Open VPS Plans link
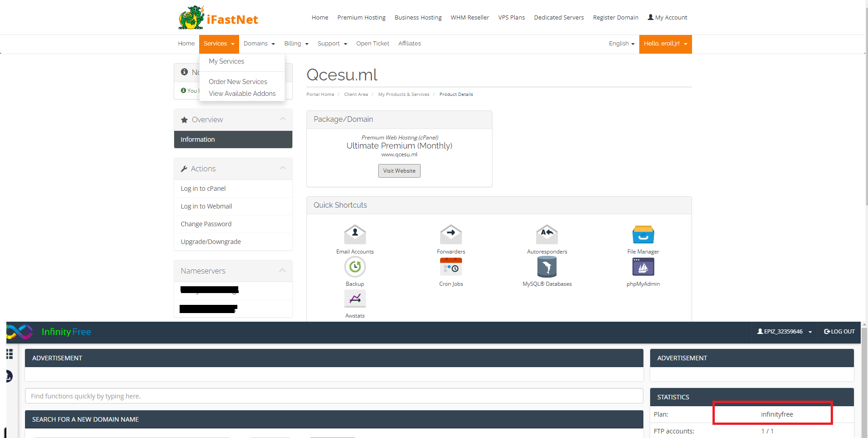This screenshot has height=438, width=868. tap(512, 17)
